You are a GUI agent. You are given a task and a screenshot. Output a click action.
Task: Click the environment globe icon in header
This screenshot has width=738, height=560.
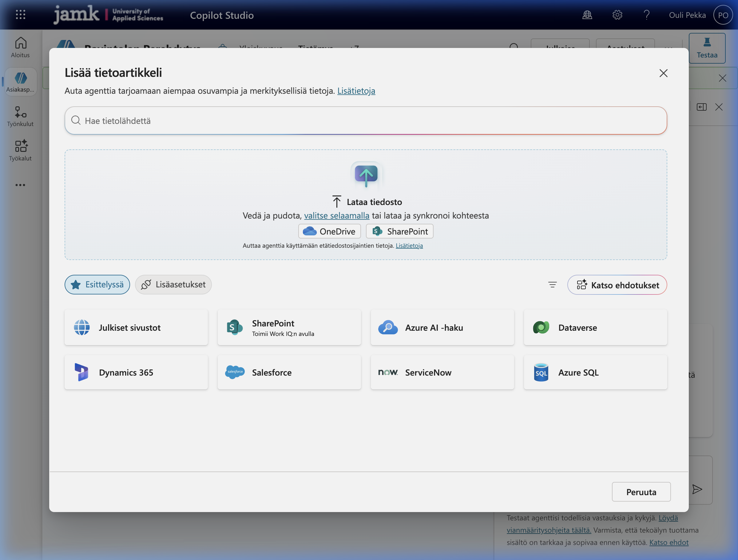point(587,15)
